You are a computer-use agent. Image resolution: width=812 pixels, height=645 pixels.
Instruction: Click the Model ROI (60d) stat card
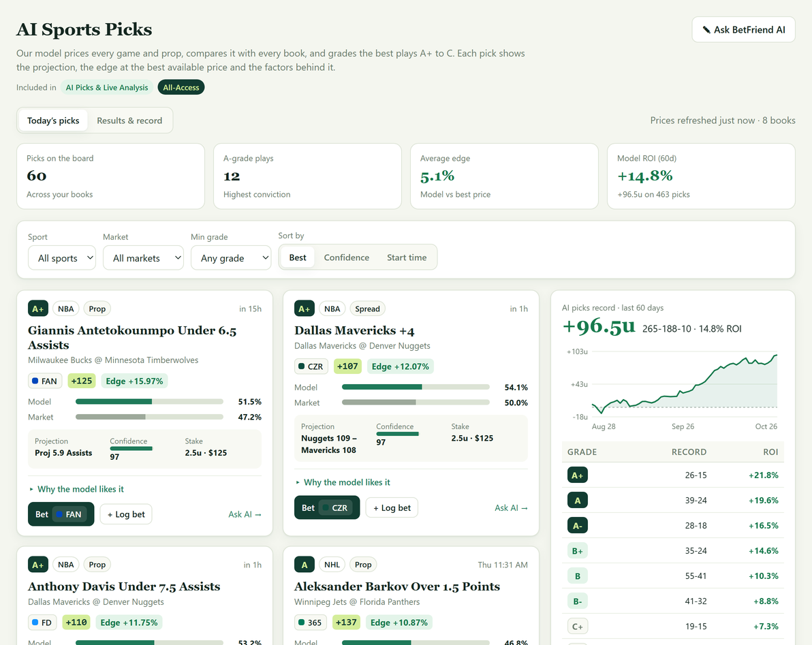pyautogui.click(x=701, y=176)
